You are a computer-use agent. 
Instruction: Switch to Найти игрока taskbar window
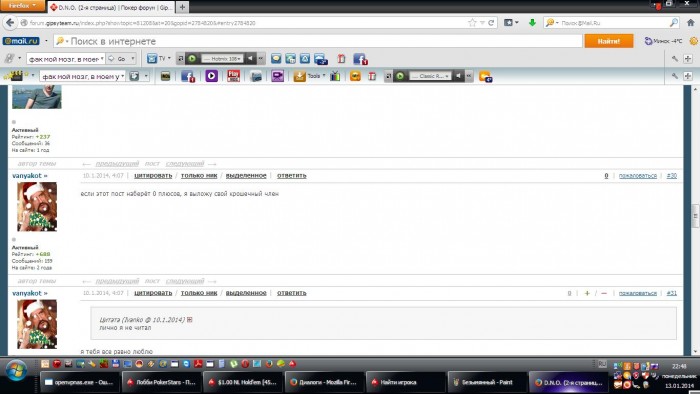405,382
